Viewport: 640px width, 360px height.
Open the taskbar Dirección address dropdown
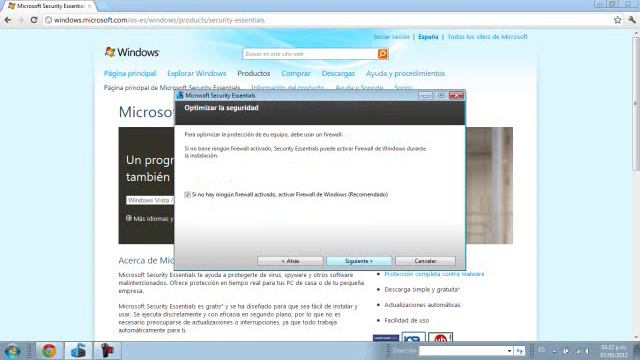(509, 351)
